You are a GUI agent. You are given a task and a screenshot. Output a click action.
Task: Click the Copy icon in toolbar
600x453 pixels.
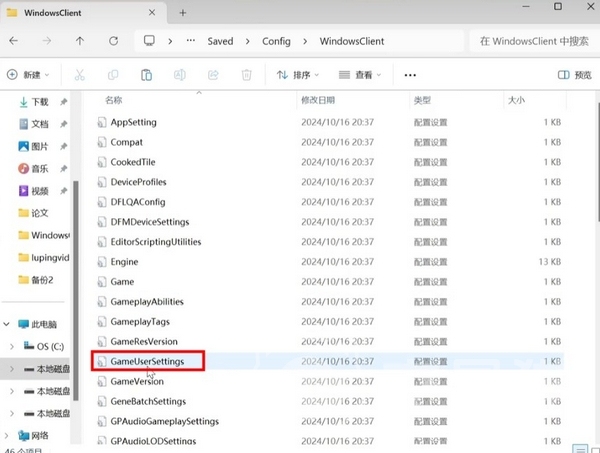pos(113,75)
